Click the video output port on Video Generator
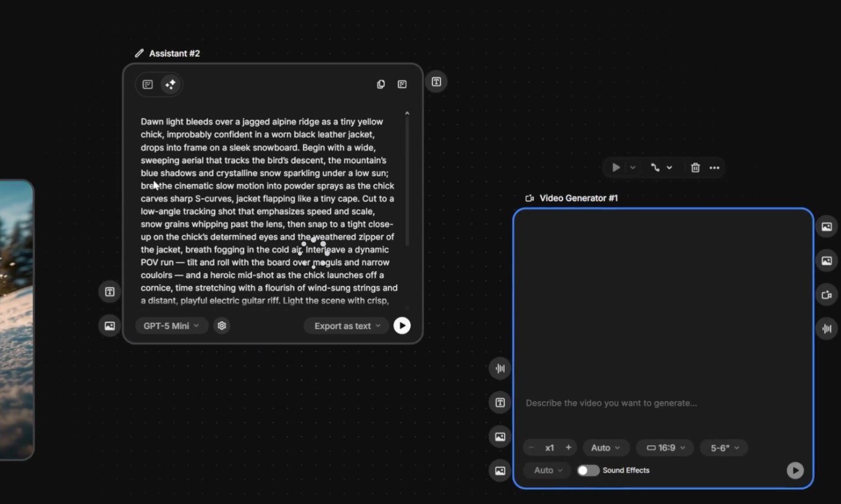The image size is (841, 504). pyautogui.click(x=826, y=295)
